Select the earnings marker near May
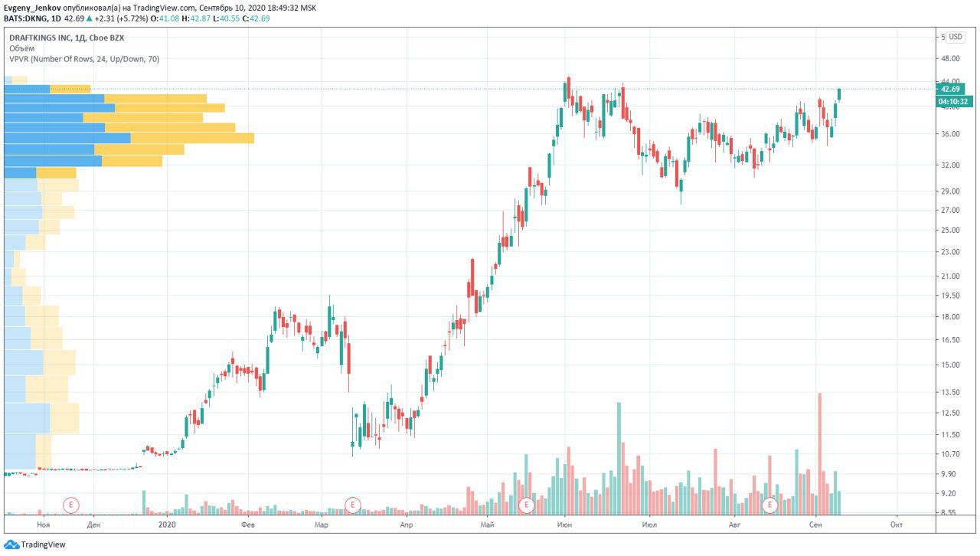This screenshot has height=556, width=980. 526,505
